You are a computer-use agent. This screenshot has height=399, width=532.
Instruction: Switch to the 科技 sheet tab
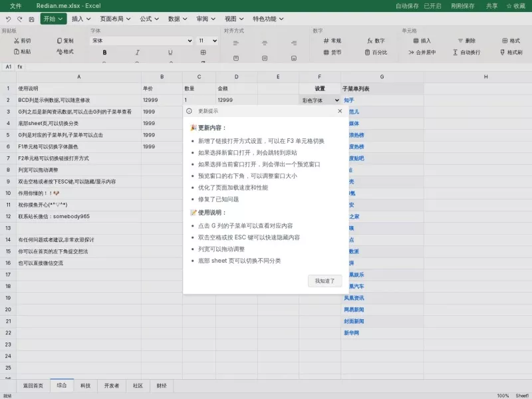tap(86, 386)
